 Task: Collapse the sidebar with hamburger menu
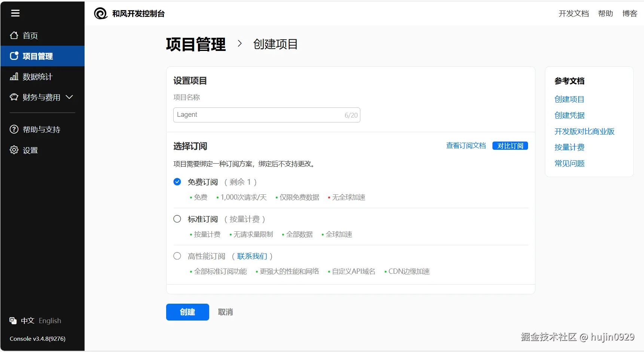click(x=15, y=13)
